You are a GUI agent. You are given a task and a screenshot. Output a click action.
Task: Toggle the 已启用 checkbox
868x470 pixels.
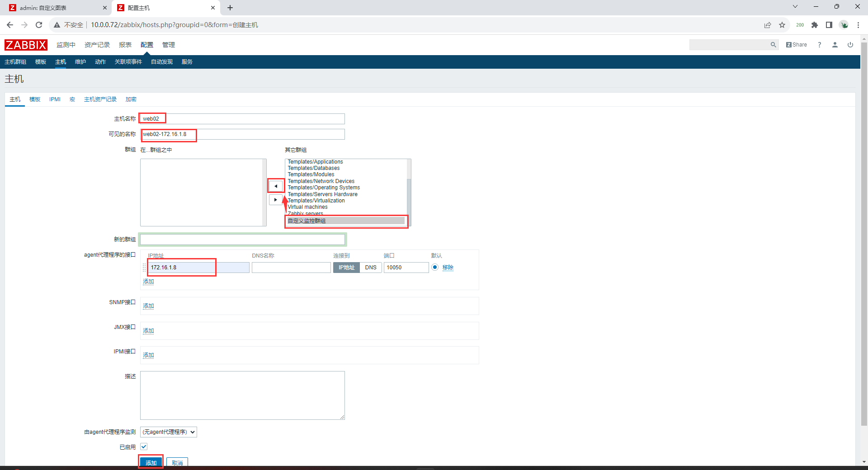pos(144,446)
